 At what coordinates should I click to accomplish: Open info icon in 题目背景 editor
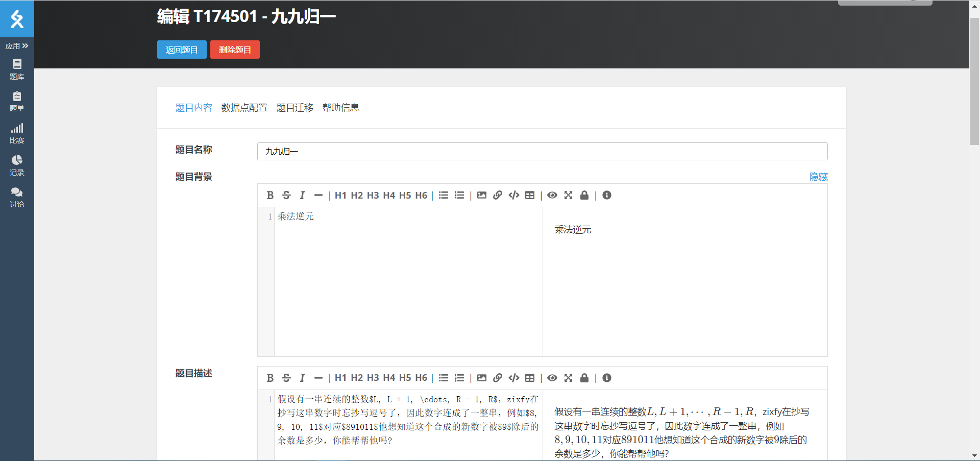607,195
